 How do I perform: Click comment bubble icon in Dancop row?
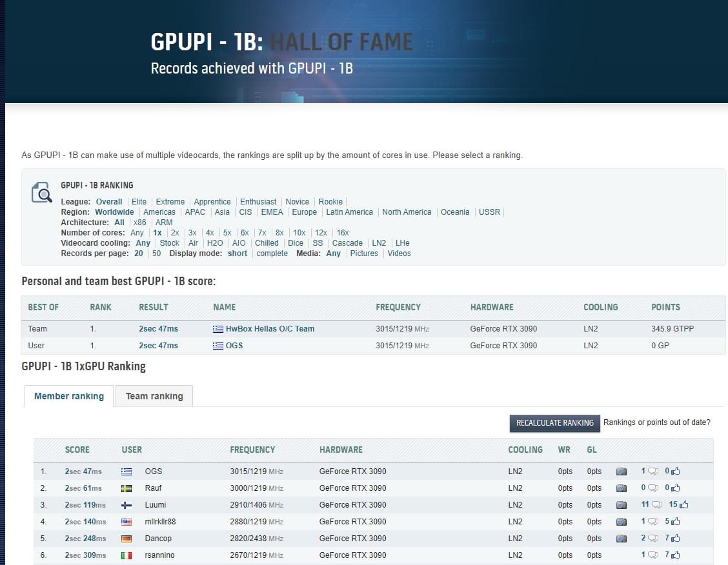coord(652,538)
